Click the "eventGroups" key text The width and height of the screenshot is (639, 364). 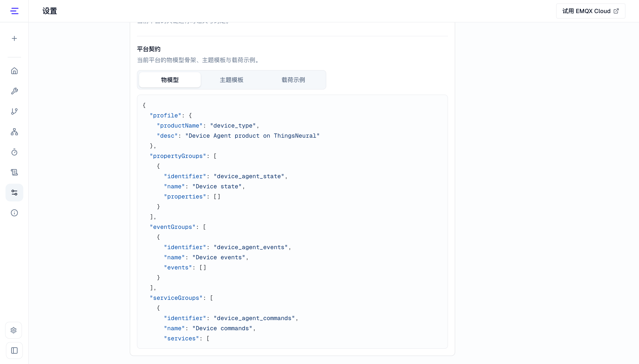tap(172, 227)
